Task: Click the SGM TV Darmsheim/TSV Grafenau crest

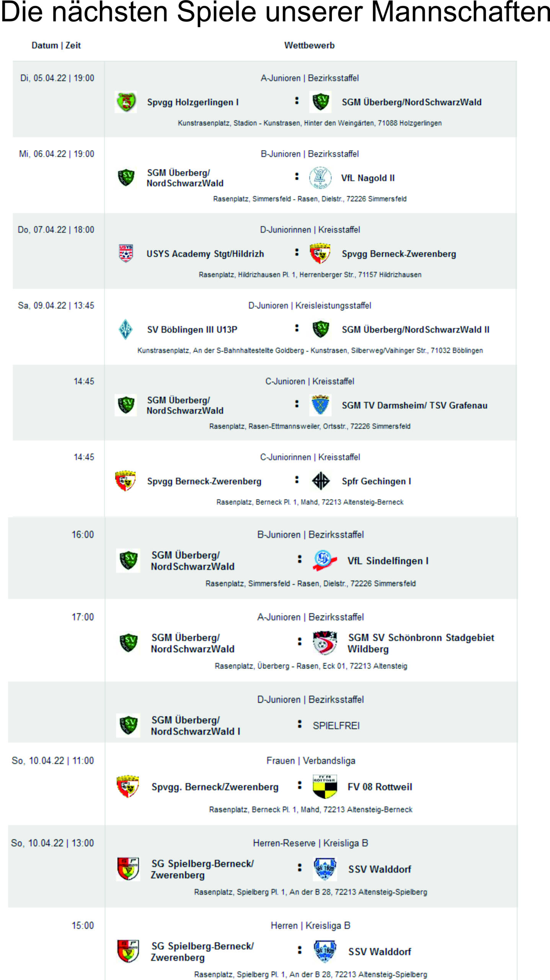Action: pyautogui.click(x=320, y=405)
